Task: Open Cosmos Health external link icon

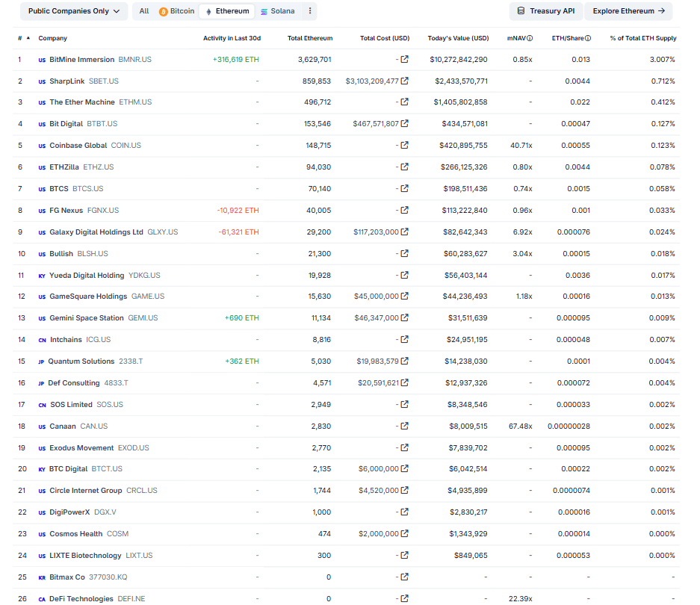Action: (405, 534)
